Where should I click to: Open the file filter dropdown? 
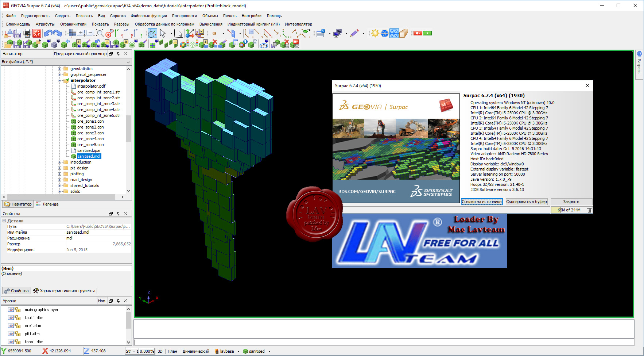click(x=128, y=62)
